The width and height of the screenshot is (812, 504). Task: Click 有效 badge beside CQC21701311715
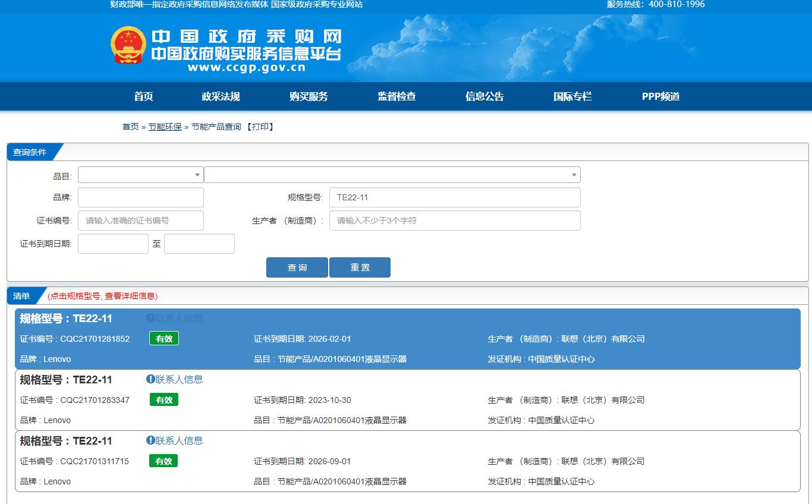(164, 461)
